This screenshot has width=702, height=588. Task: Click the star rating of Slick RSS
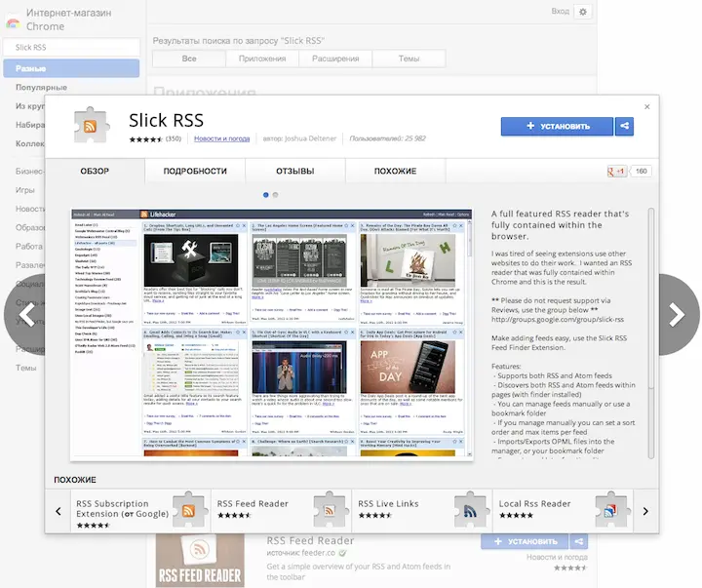pos(145,139)
